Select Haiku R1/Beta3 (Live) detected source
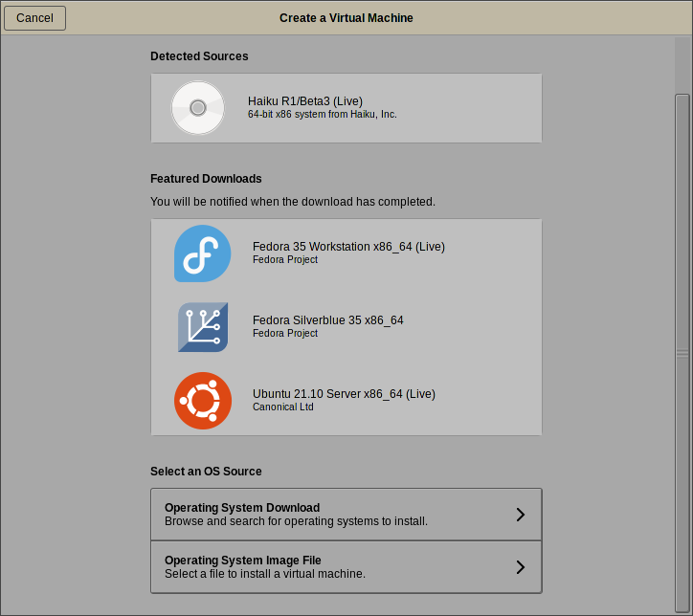Image resolution: width=693 pixels, height=616 pixels. pyautogui.click(x=346, y=108)
